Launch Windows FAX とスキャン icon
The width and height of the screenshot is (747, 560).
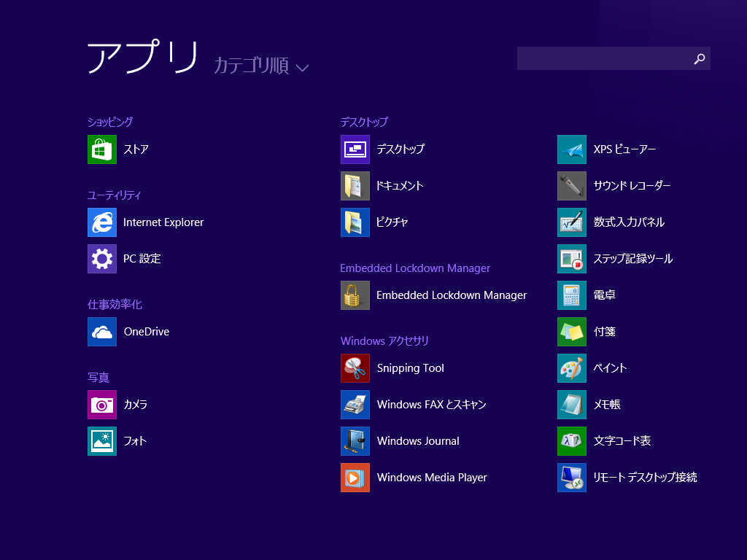[355, 405]
